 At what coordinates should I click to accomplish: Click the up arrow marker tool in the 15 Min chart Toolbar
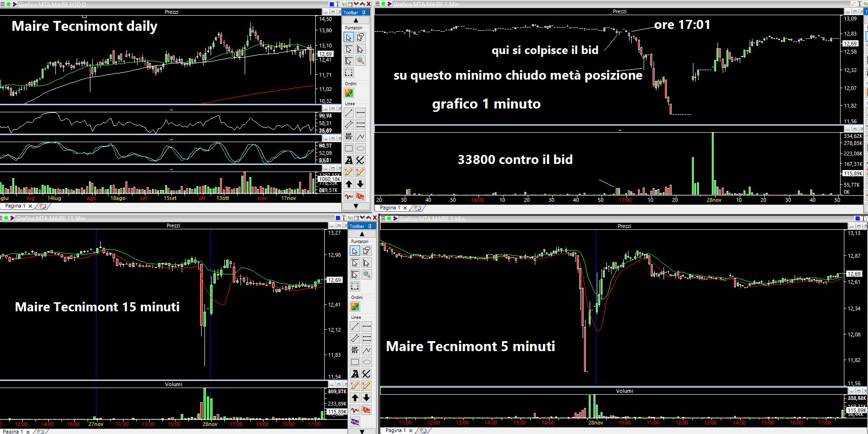pyautogui.click(x=355, y=398)
